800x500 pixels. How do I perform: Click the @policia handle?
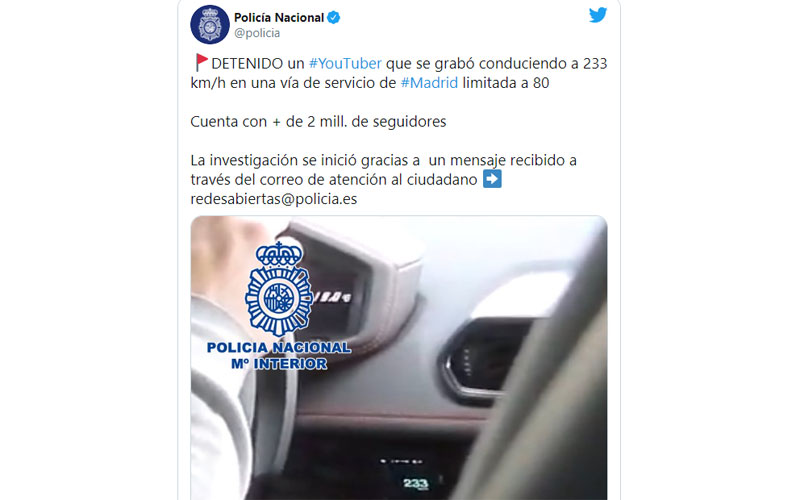(257, 33)
